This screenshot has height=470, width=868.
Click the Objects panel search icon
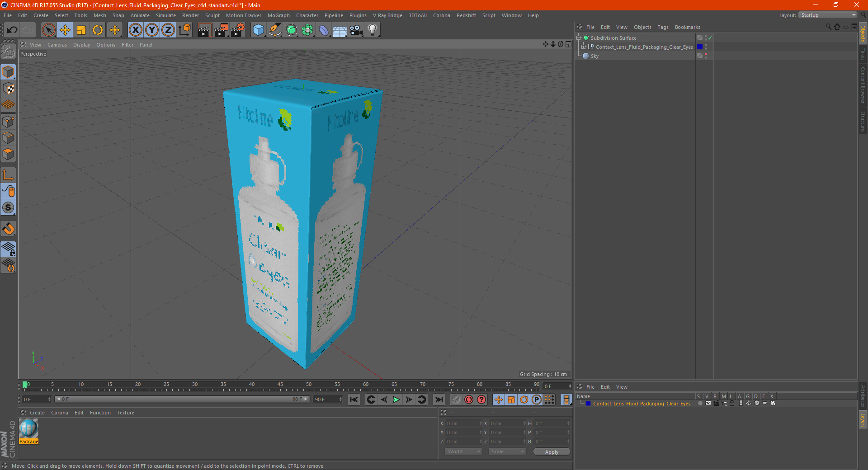click(x=828, y=27)
